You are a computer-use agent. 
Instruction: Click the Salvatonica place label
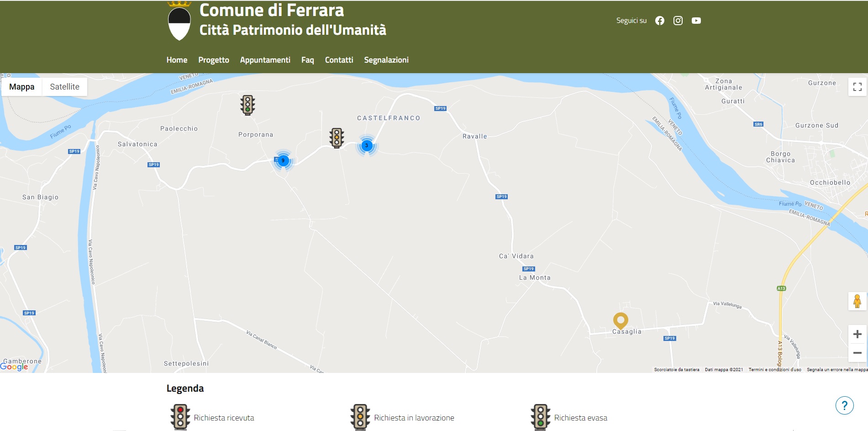[137, 144]
